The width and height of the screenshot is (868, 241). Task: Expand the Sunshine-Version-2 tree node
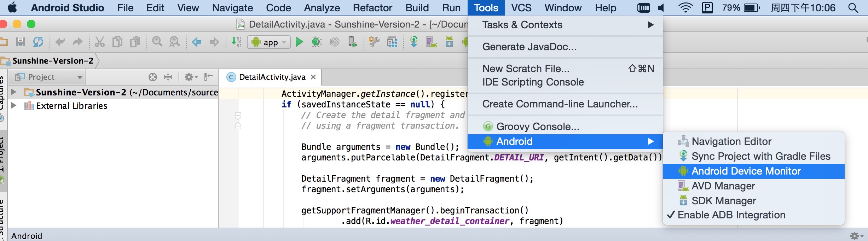(14, 92)
